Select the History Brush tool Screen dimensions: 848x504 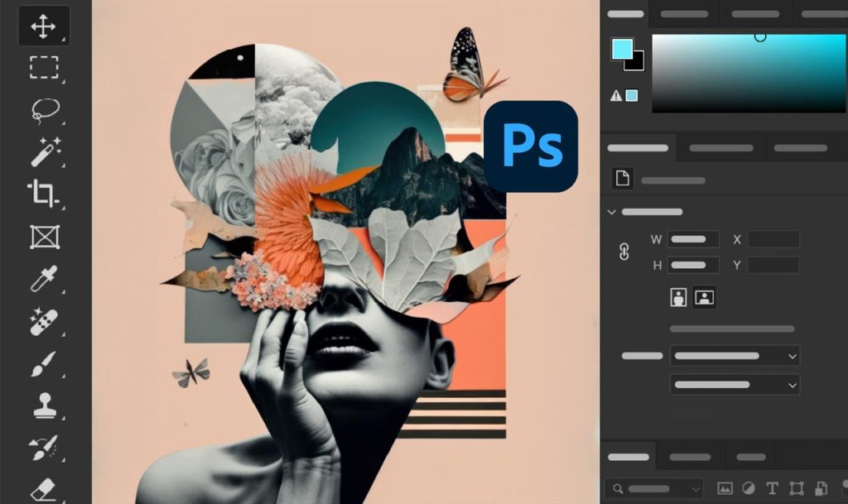point(43,448)
